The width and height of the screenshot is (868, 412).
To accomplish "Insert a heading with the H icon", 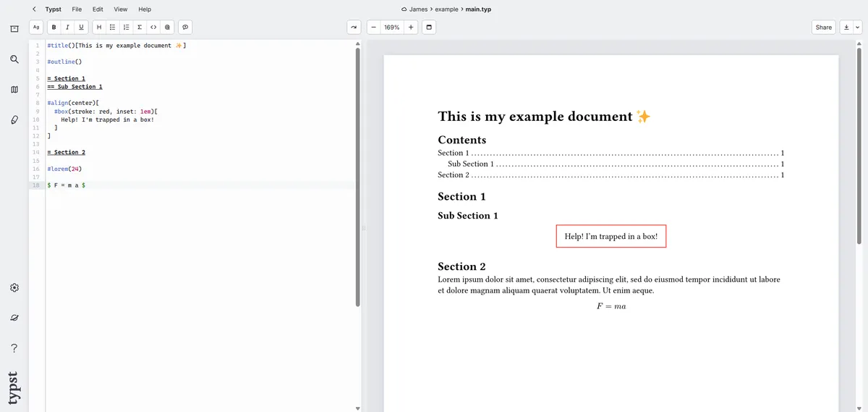I will tap(99, 28).
